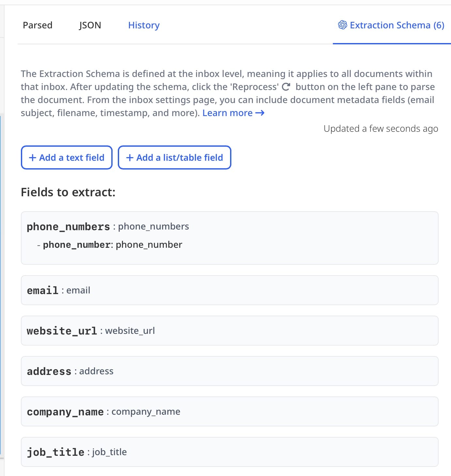This screenshot has width=451, height=476.
Task: Click plus icon on Add a list/table field
Action: click(x=130, y=158)
